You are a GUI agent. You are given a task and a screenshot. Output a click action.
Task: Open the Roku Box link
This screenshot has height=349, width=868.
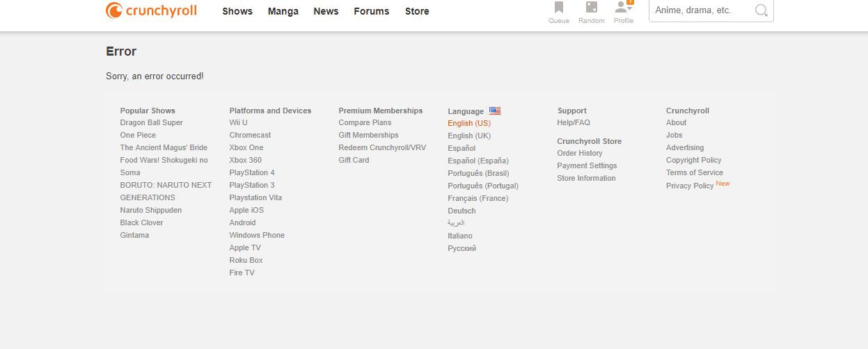[246, 260]
